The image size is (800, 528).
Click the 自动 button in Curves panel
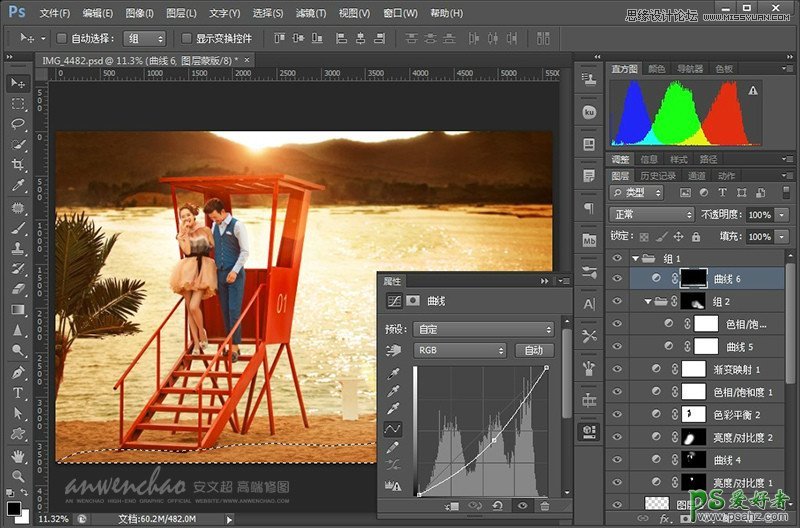pos(533,351)
